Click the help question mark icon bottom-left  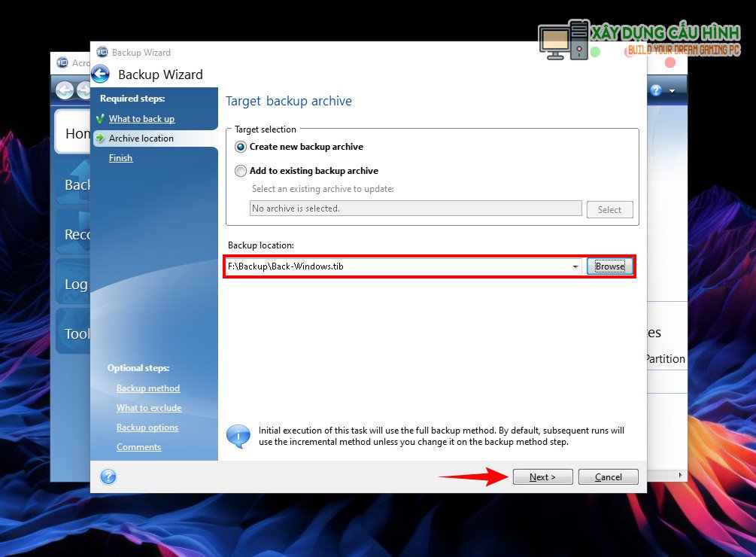108,476
